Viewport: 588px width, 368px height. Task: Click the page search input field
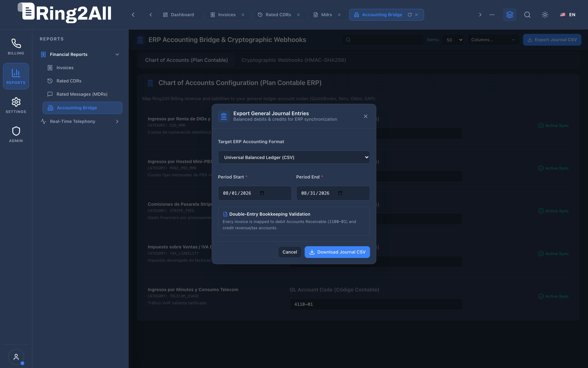(383, 40)
